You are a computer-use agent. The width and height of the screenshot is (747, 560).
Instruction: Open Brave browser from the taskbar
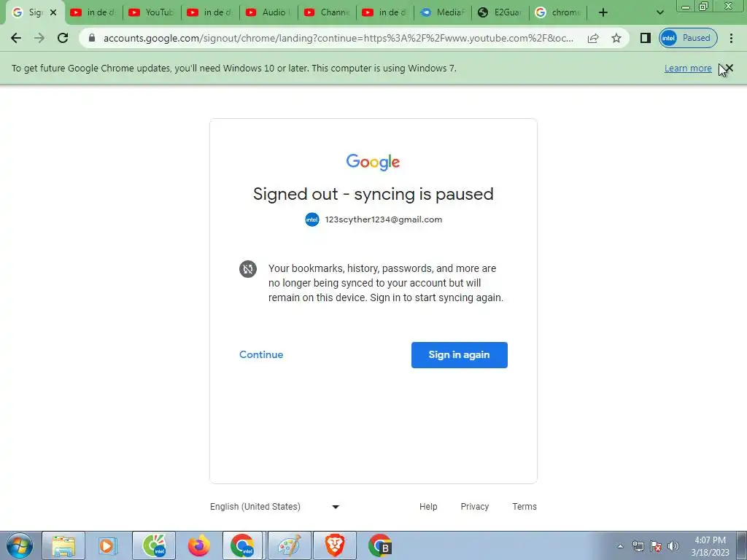pyautogui.click(x=334, y=545)
